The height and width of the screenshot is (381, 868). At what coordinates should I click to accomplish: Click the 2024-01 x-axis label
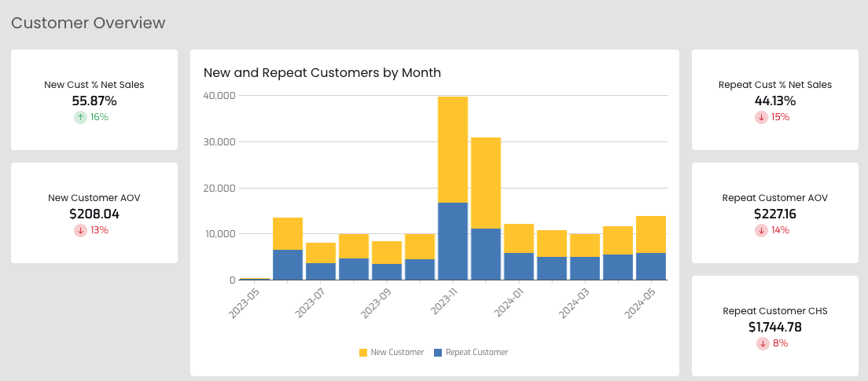click(509, 302)
